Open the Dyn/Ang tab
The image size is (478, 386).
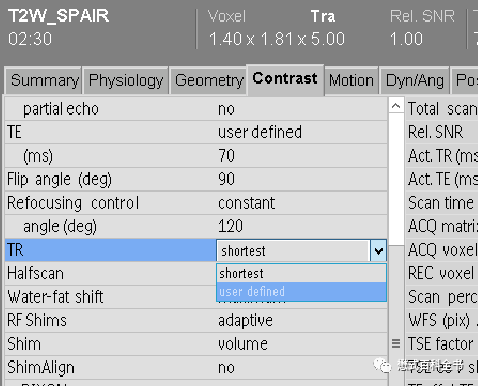(x=414, y=80)
